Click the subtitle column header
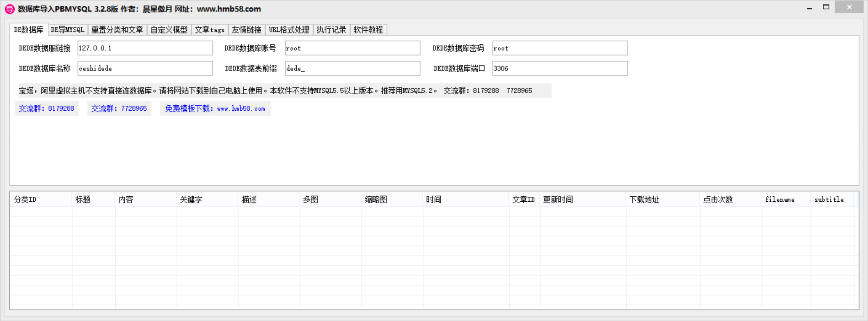 pyautogui.click(x=832, y=200)
